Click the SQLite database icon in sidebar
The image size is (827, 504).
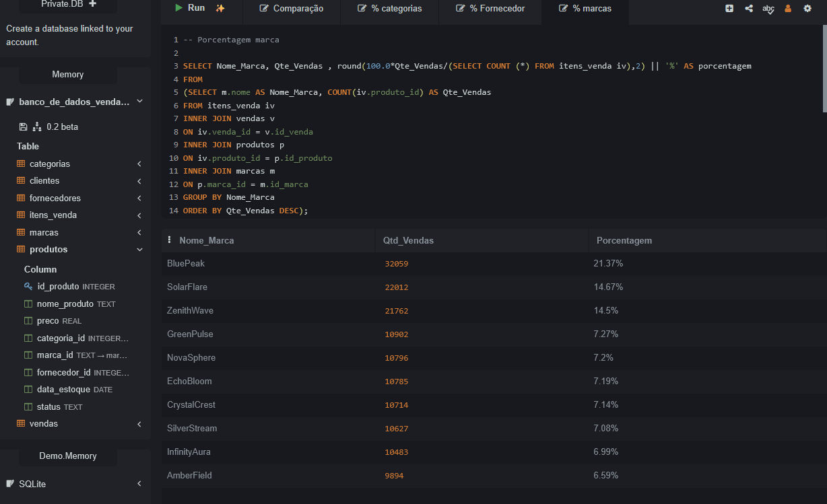coord(10,484)
